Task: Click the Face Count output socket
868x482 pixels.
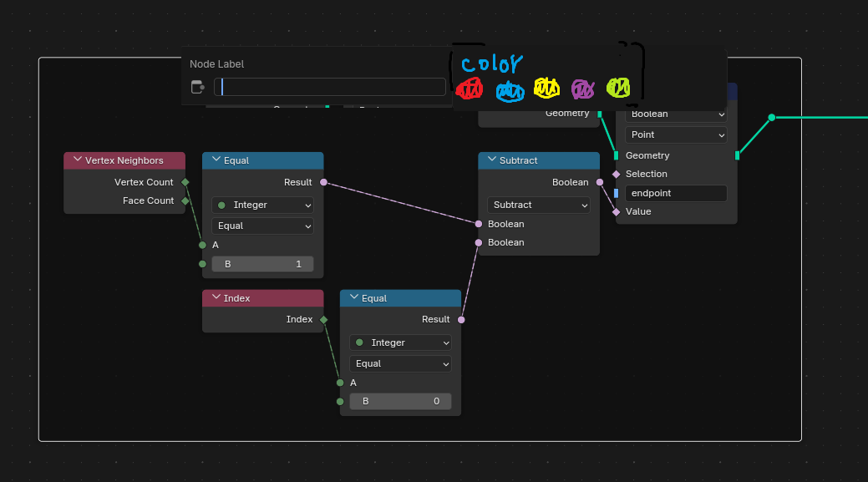Action: pos(185,200)
